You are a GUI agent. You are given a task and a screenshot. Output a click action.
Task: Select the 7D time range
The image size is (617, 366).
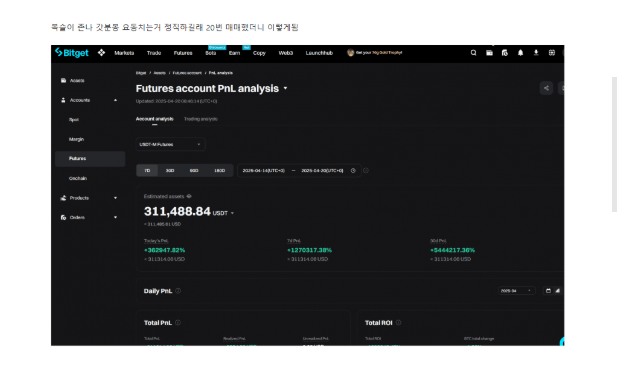point(147,170)
